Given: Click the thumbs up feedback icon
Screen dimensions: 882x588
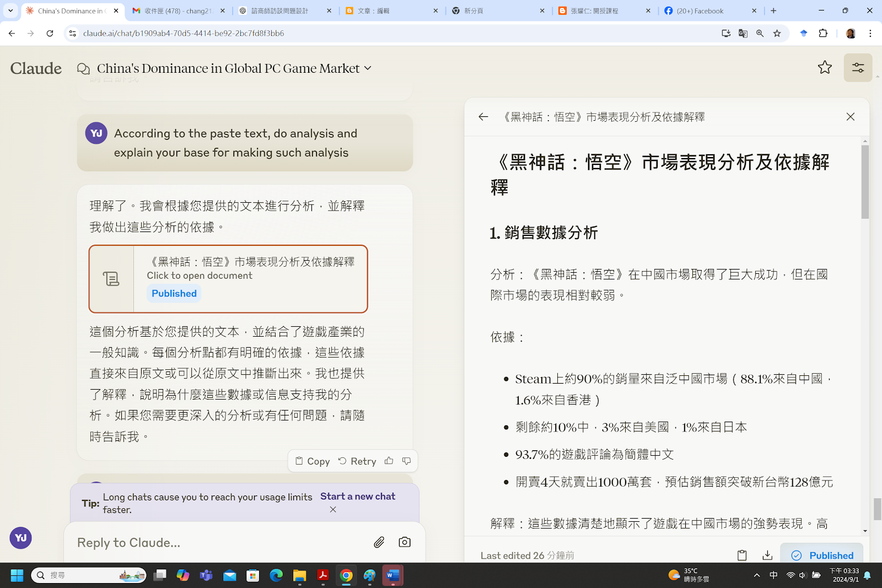Looking at the screenshot, I should [x=389, y=461].
